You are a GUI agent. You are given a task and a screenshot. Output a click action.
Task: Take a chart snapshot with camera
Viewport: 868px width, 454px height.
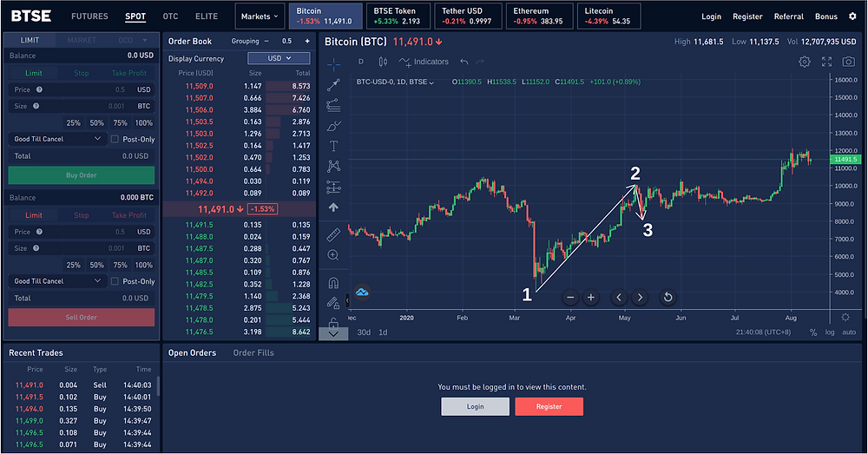(848, 62)
